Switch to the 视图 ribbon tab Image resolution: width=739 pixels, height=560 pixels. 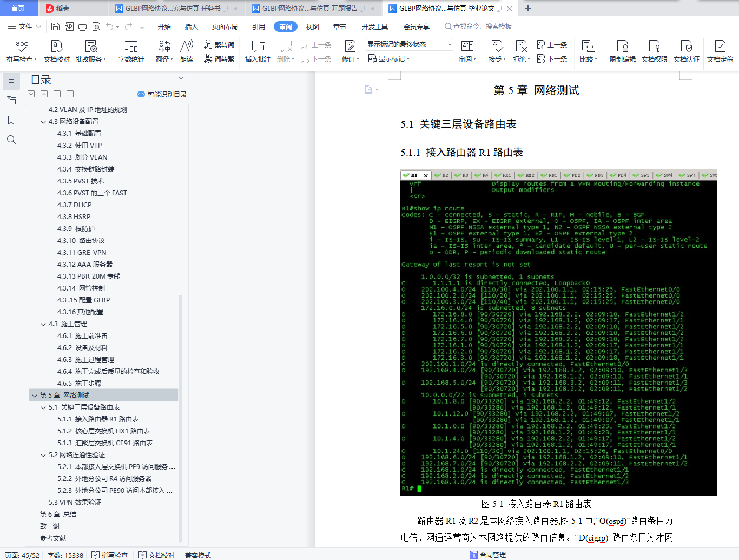pyautogui.click(x=313, y=27)
